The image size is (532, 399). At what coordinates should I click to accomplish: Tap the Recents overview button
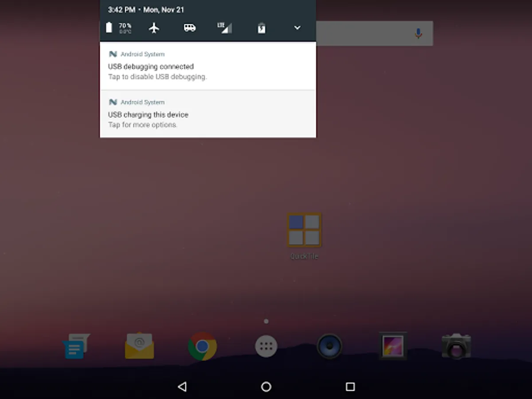pos(350,387)
